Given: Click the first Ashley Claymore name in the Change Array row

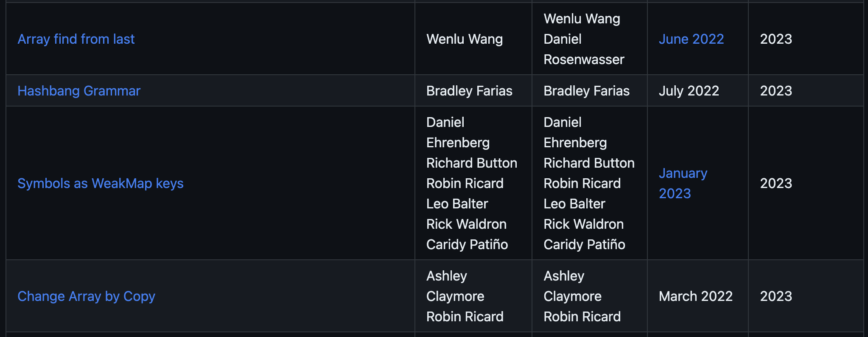Looking at the screenshot, I should (455, 286).
